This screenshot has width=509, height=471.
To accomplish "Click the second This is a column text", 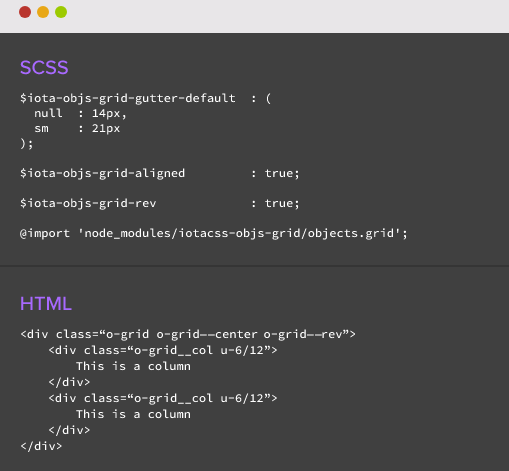I will pyautogui.click(x=133, y=414).
